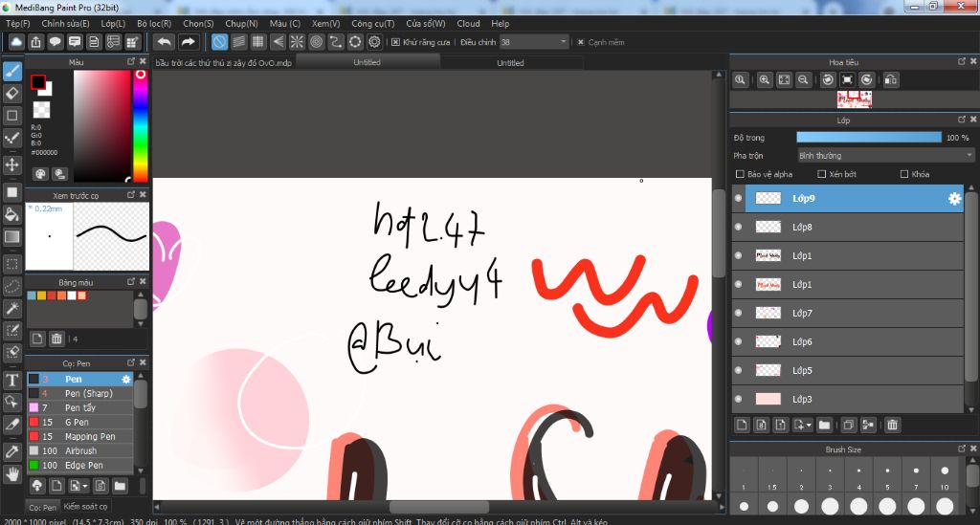Open the Pha trộn blend mode dropdown

(885, 156)
